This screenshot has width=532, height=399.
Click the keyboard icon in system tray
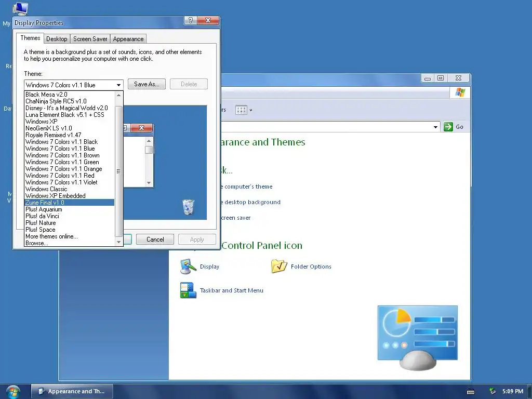point(471,392)
